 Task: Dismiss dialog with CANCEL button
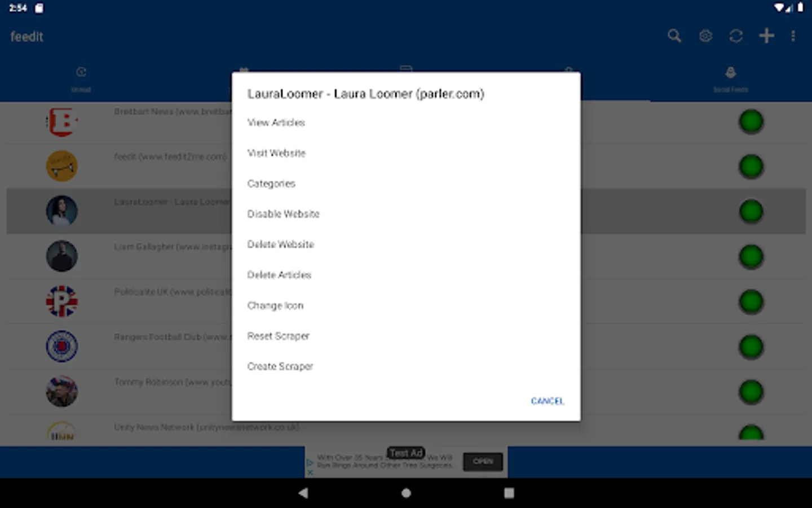pos(547,401)
